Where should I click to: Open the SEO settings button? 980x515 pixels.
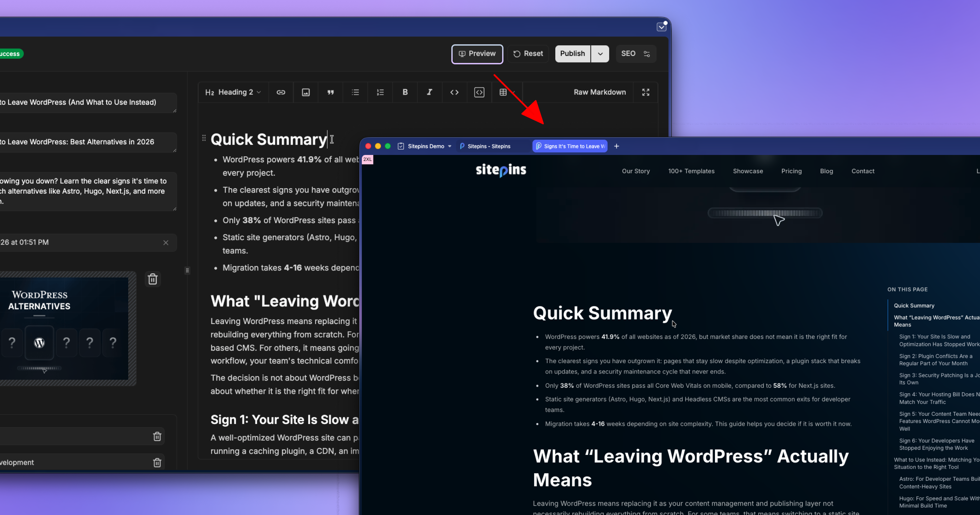point(636,54)
